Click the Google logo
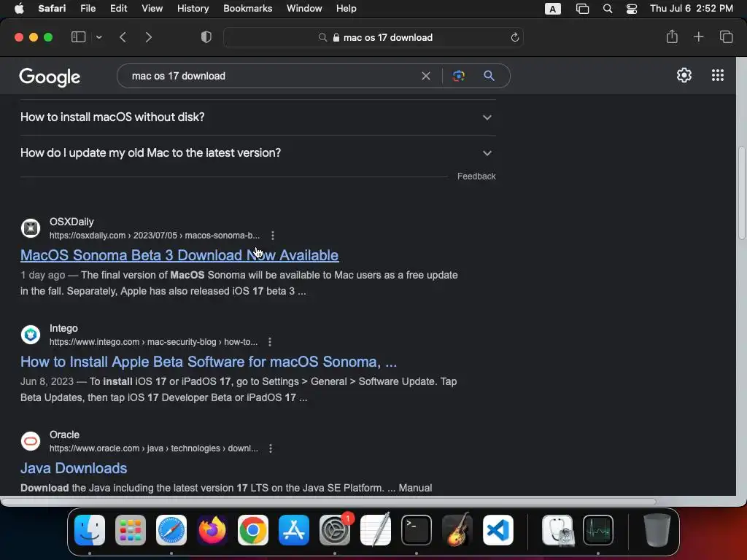Viewport: 747px width, 560px height. click(x=50, y=77)
